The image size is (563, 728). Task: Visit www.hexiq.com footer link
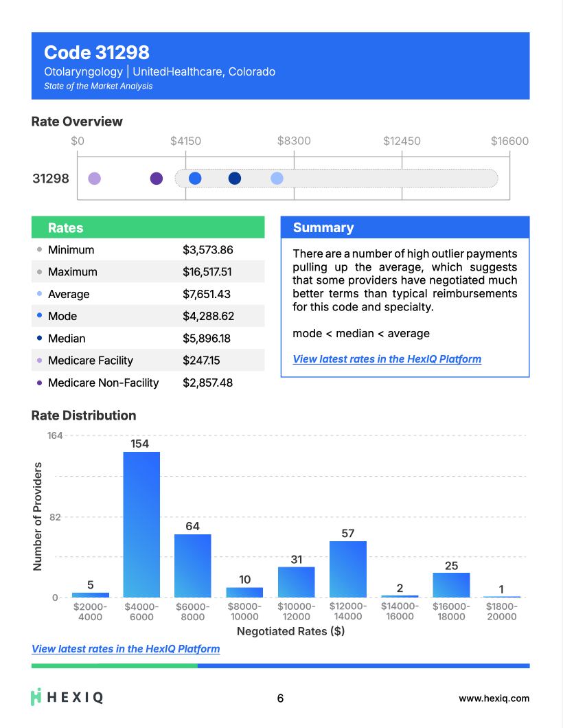coord(494,698)
